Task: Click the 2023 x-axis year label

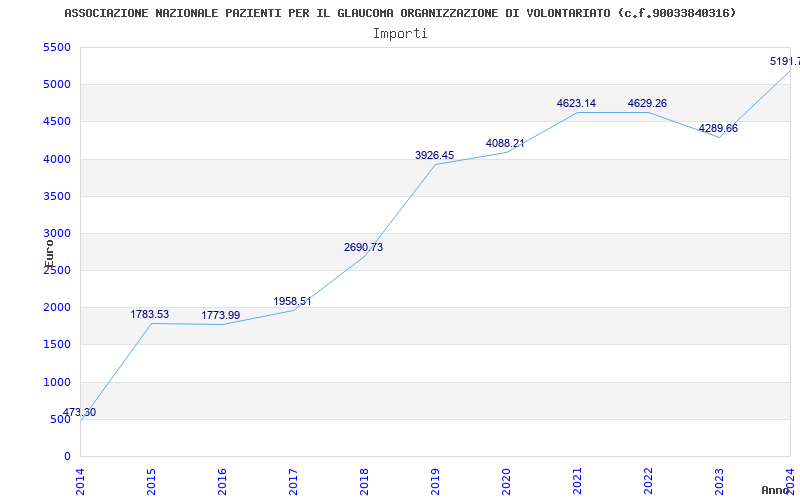Action: tap(719, 482)
